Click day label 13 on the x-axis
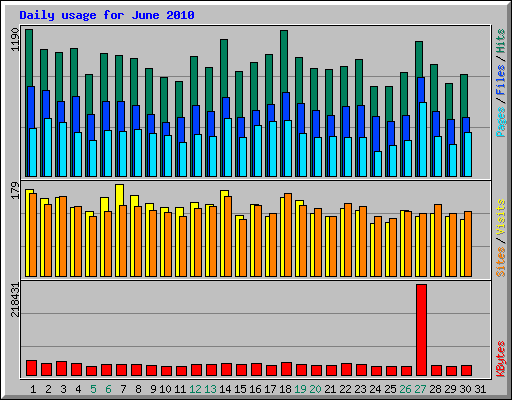The height and width of the screenshot is (400, 512). click(x=210, y=389)
